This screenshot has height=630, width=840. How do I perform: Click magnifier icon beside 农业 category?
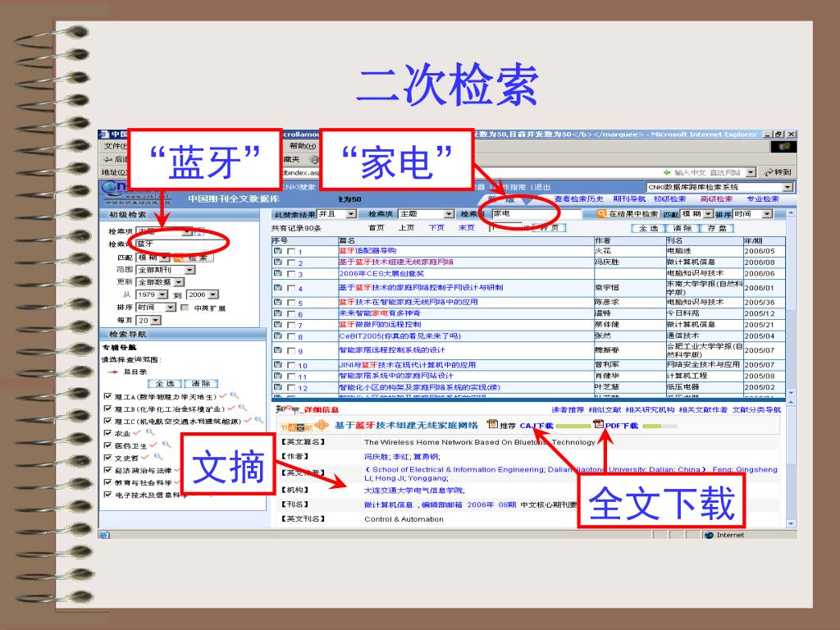[150, 432]
